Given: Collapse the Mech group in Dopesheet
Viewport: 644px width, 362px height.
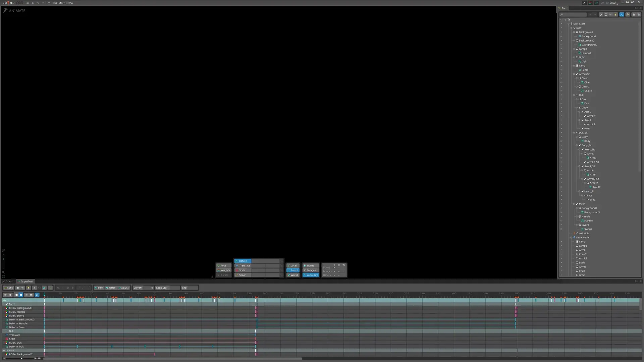Looking at the screenshot, I should [4, 304].
